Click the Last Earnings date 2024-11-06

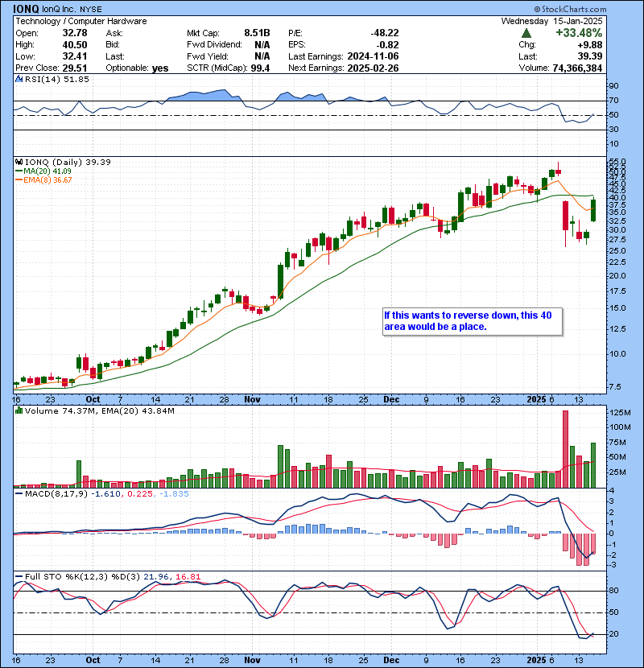[373, 56]
